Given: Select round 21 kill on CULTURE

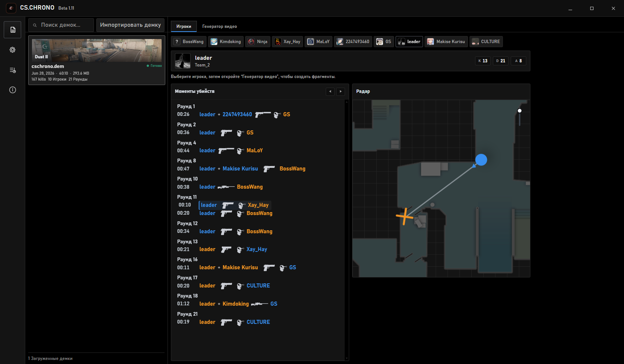Looking at the screenshot, I should tap(224, 322).
